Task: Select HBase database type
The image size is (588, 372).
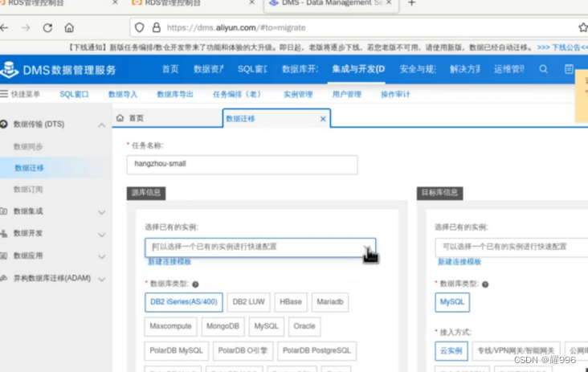Action: click(291, 302)
